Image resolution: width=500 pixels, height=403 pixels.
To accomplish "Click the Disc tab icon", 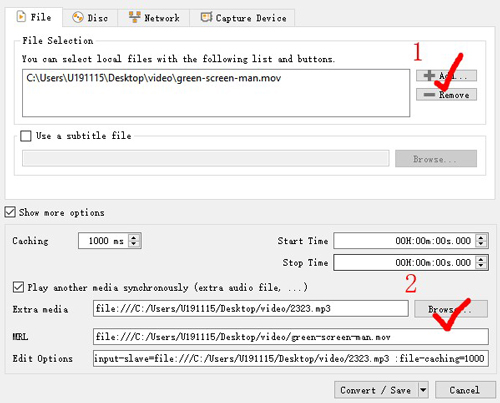I will point(78,17).
